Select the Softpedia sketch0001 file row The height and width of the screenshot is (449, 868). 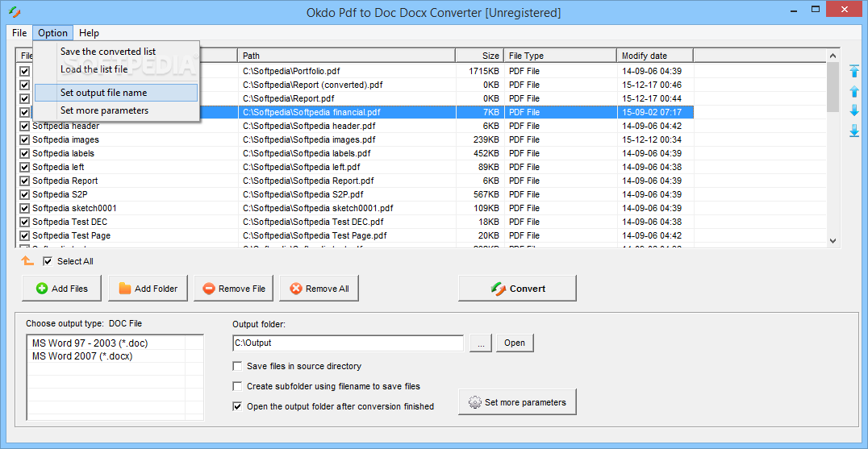tap(357, 209)
